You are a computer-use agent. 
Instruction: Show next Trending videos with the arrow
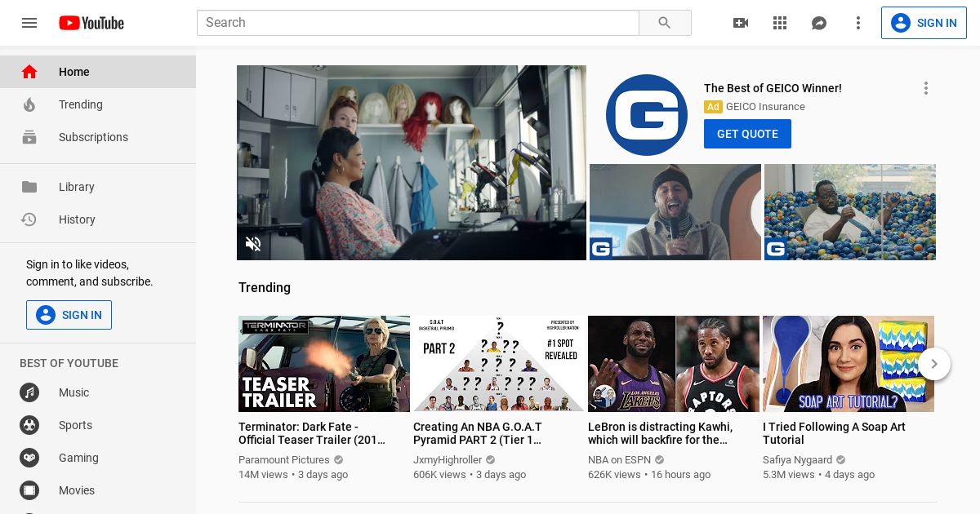(x=934, y=364)
